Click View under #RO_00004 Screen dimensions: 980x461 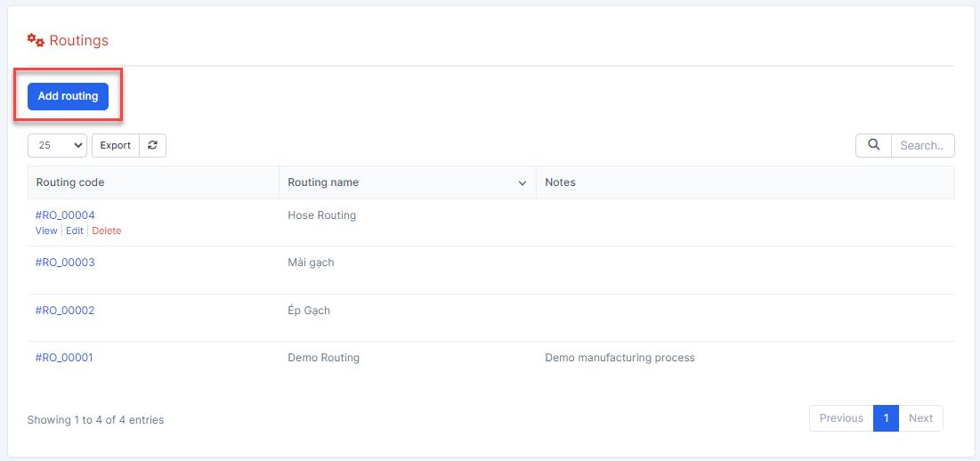[x=46, y=230]
